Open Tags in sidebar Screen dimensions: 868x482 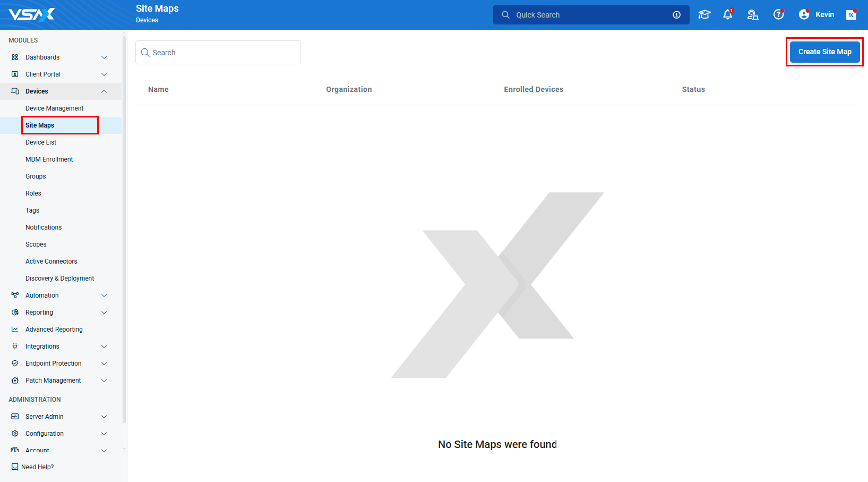click(x=32, y=210)
